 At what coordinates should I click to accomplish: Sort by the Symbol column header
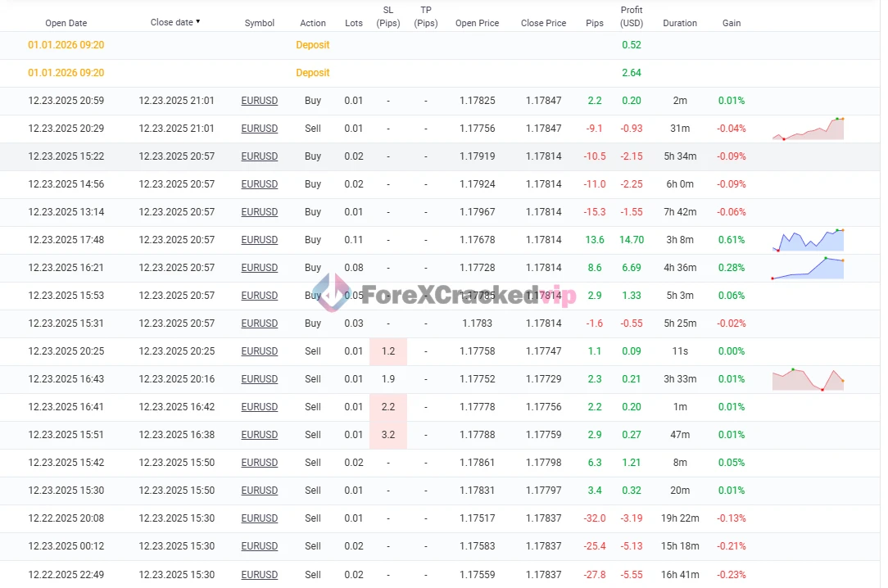259,23
